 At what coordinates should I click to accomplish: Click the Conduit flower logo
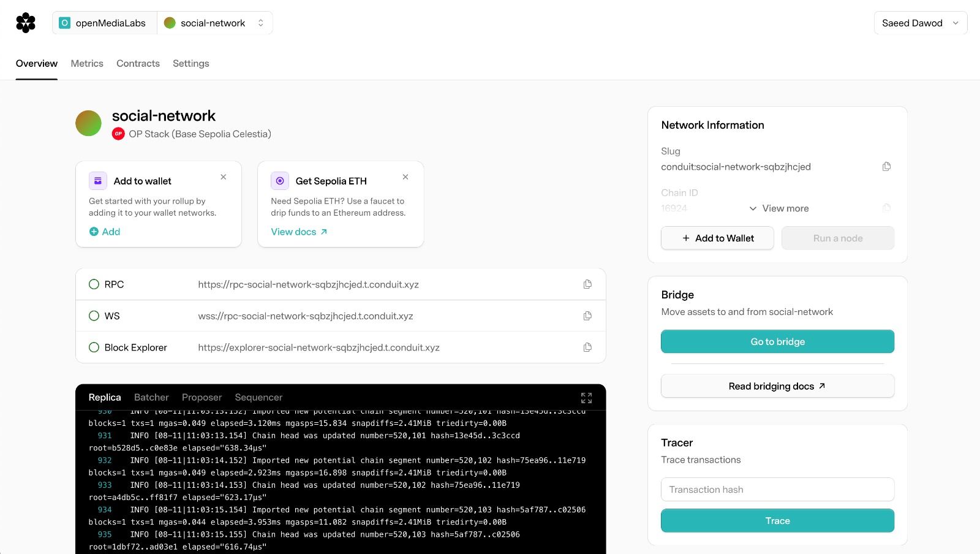(x=26, y=23)
